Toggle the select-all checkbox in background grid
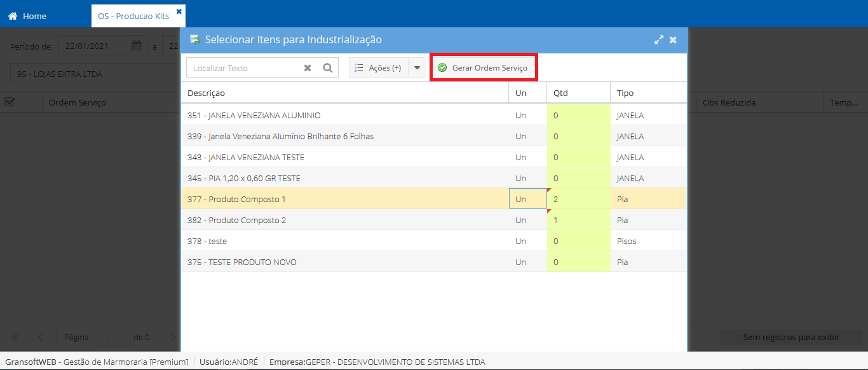The width and height of the screenshot is (868, 370). click(x=10, y=102)
